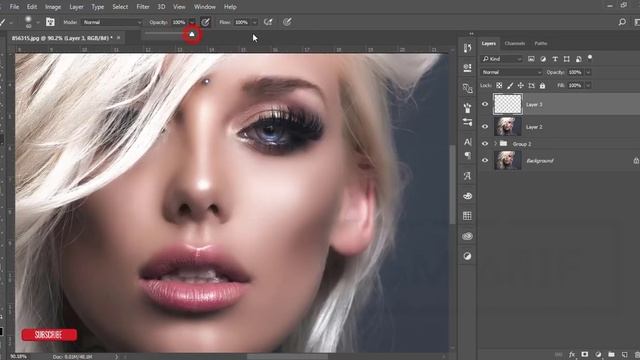640x360 pixels.
Task: Toggle lock image pixels brush icon
Action: [510, 85]
